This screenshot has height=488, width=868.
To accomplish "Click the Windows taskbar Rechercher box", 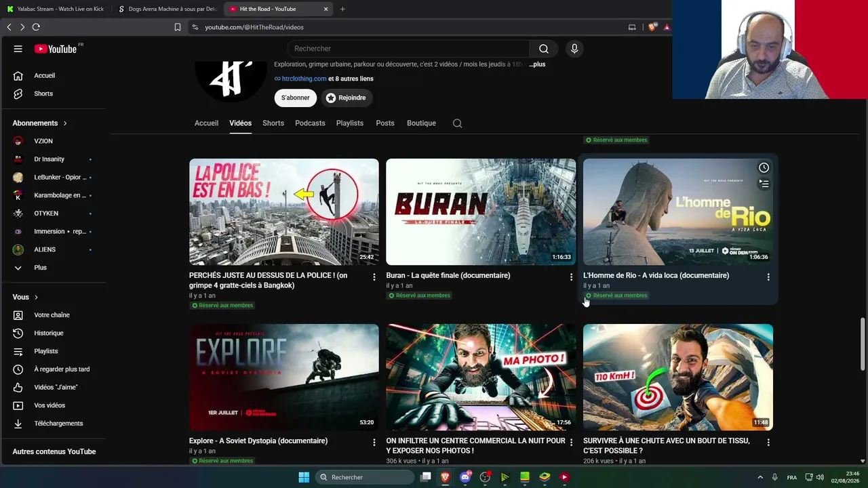I will 365,477.
